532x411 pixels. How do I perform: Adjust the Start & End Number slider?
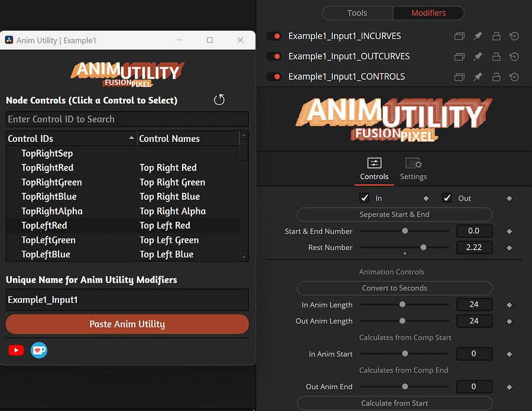tap(405, 231)
